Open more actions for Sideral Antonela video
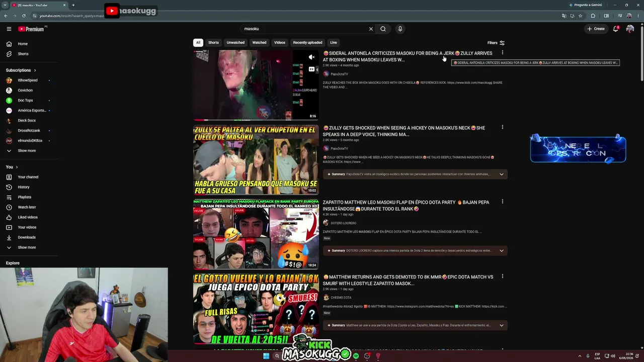The image size is (644, 362). click(502, 52)
